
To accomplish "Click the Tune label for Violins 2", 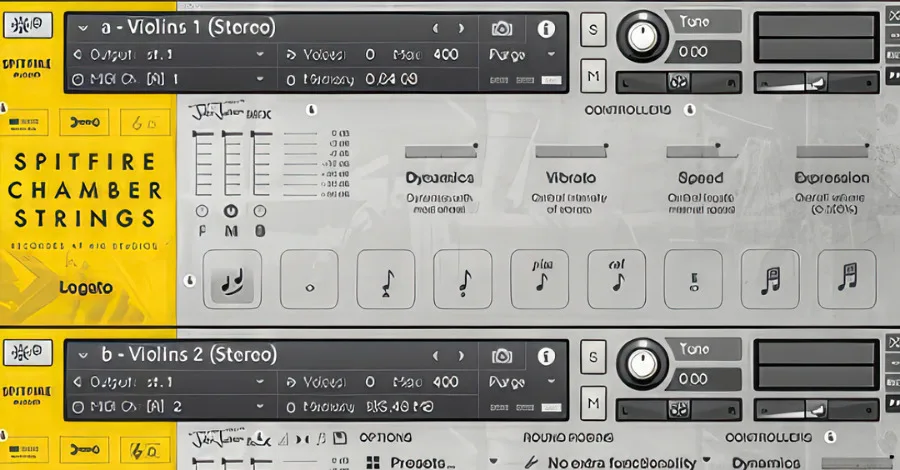I will [695, 349].
